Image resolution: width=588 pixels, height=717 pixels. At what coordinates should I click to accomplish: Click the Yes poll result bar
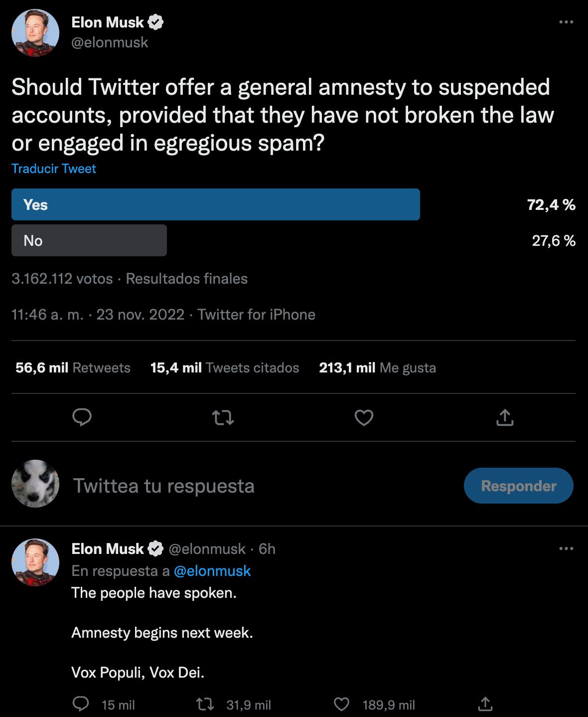coord(215,204)
